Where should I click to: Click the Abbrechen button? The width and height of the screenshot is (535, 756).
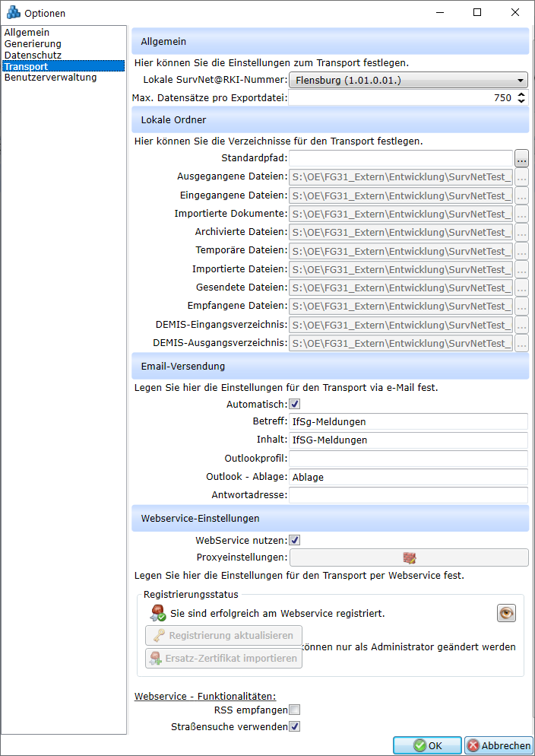(x=499, y=745)
